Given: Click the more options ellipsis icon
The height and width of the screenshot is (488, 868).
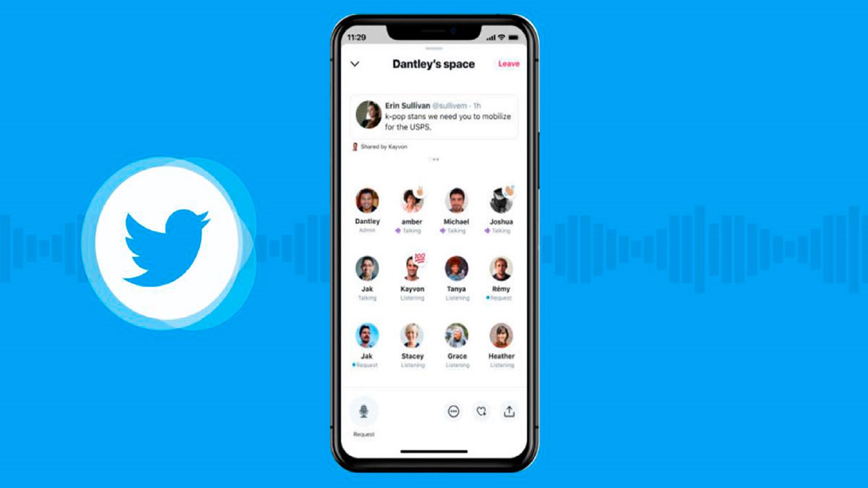Looking at the screenshot, I should click(453, 411).
